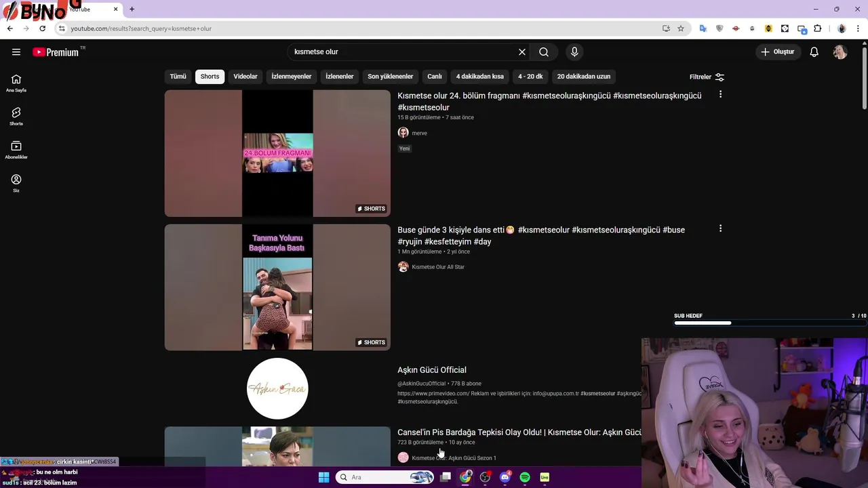Click the YouTube Premium logo
This screenshot has width=868, height=488.
coord(56,52)
